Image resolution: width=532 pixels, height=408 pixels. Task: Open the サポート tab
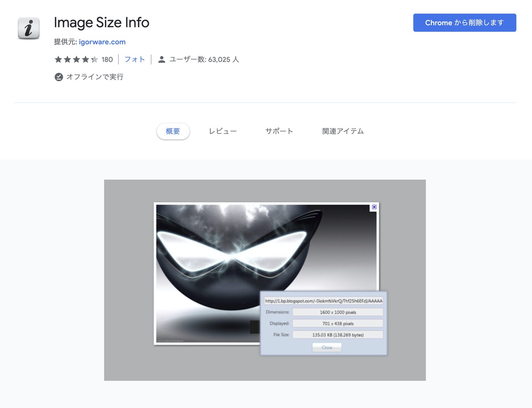click(279, 131)
